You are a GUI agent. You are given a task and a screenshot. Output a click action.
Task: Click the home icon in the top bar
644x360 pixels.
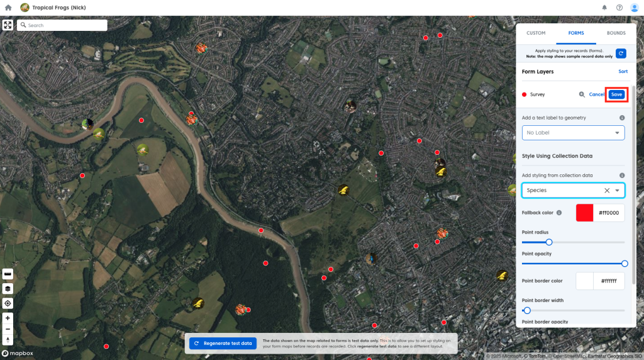point(8,8)
